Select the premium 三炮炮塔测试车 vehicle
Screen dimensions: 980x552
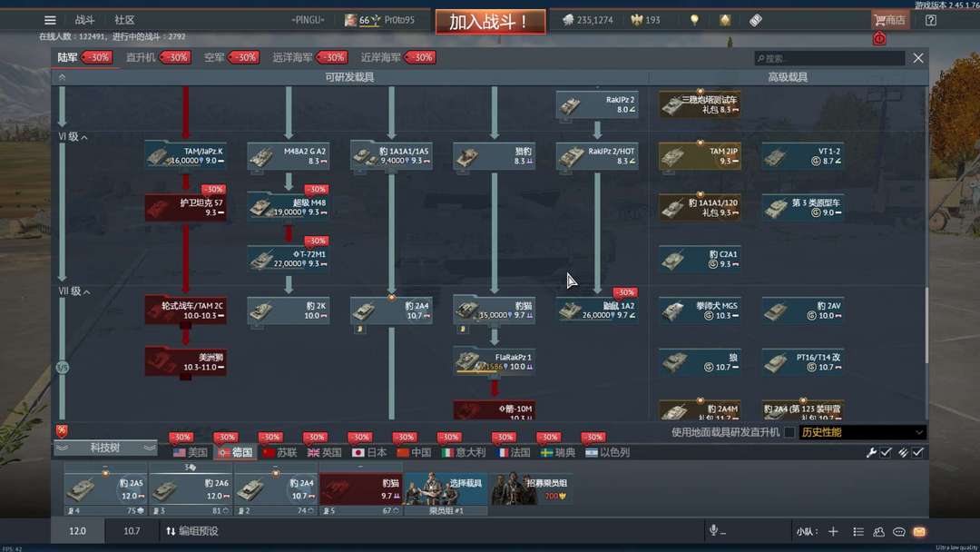tap(700, 104)
